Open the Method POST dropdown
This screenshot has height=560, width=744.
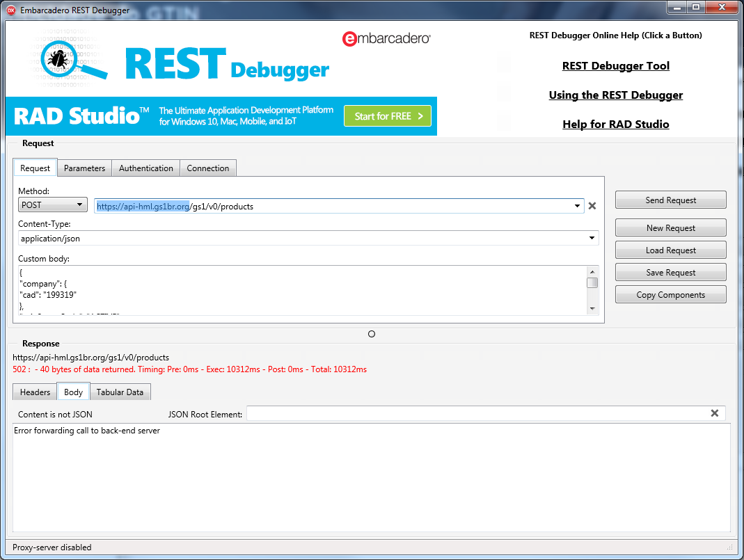pyautogui.click(x=52, y=205)
